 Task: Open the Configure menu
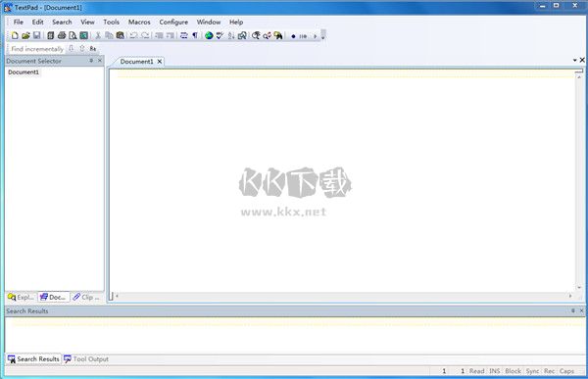pos(173,23)
